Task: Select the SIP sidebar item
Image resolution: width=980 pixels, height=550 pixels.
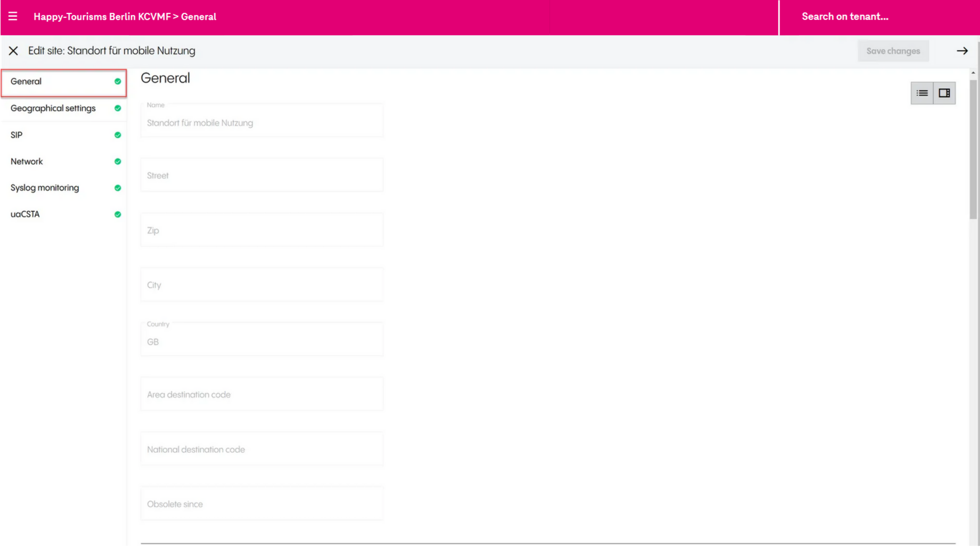Action: coord(16,135)
